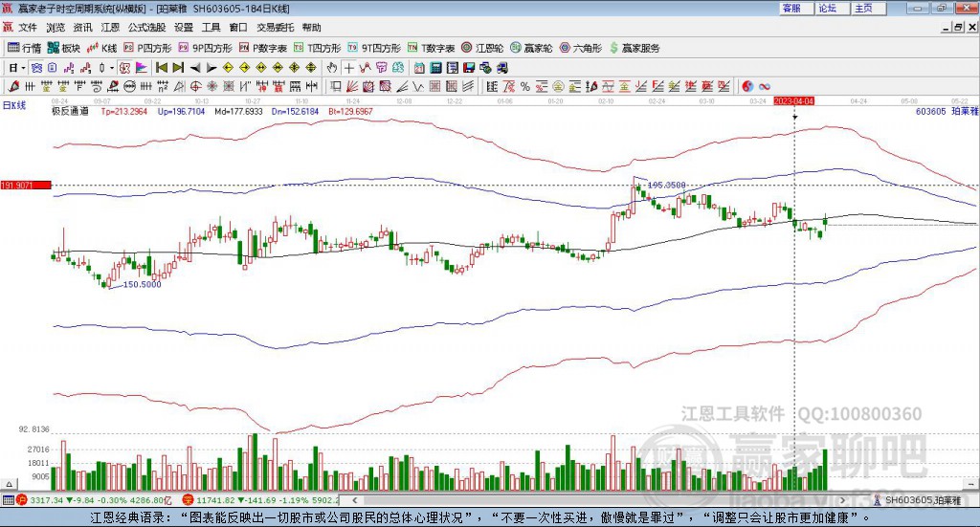Click the 150.5000 low price annotation
The image size is (980, 527).
(x=142, y=284)
